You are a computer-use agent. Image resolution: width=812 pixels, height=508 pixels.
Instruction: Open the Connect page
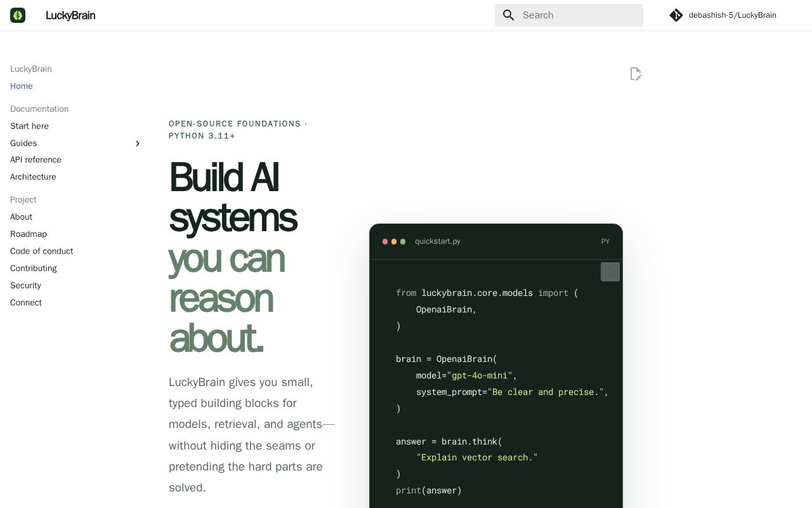pos(26,303)
